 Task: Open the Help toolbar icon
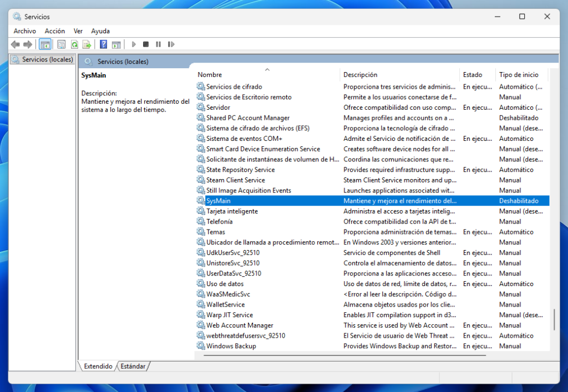[x=104, y=44]
